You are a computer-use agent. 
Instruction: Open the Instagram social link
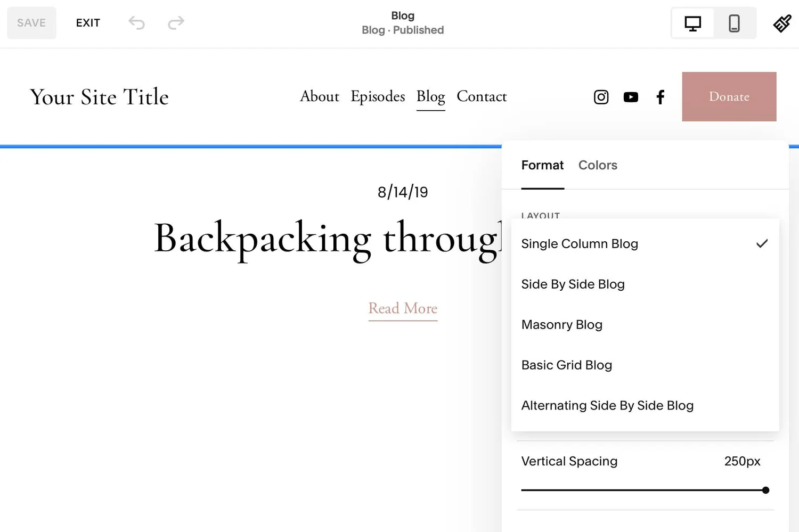pyautogui.click(x=601, y=97)
